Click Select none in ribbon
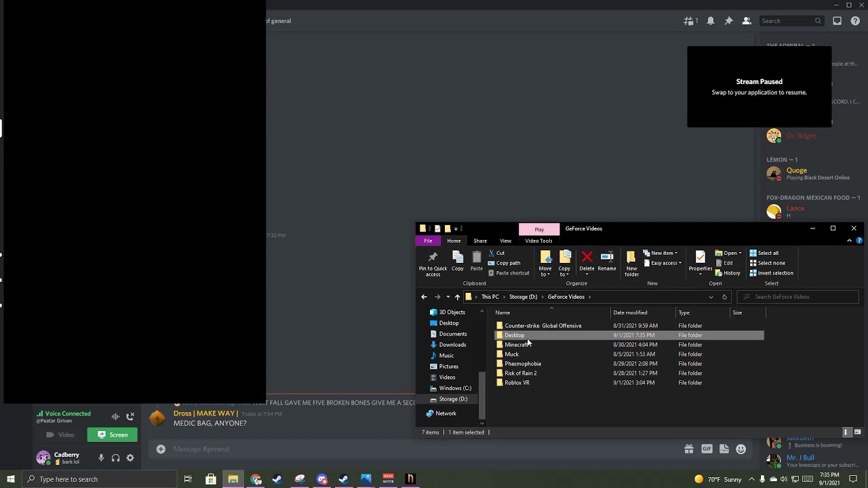This screenshot has height=488, width=868. click(x=767, y=263)
